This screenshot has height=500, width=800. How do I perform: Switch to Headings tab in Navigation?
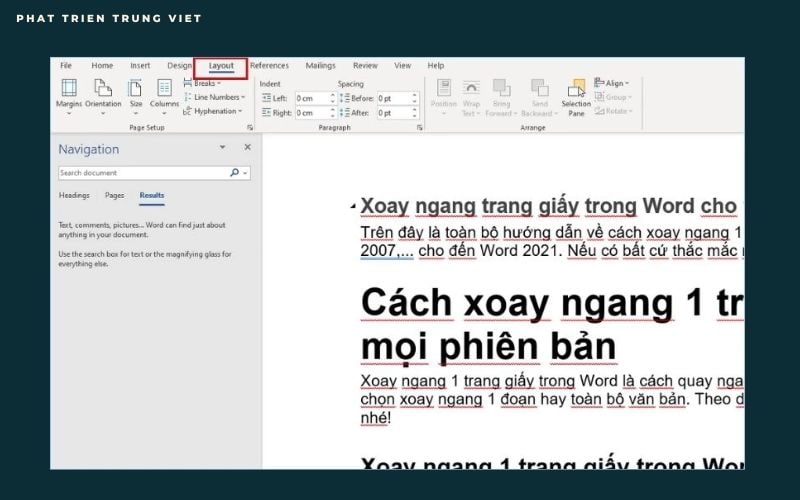coord(74,195)
